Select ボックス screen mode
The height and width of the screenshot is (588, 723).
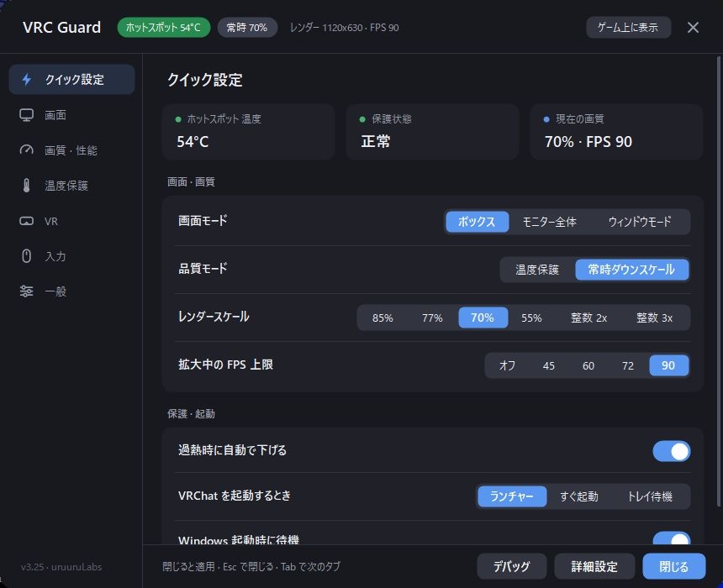(x=478, y=222)
